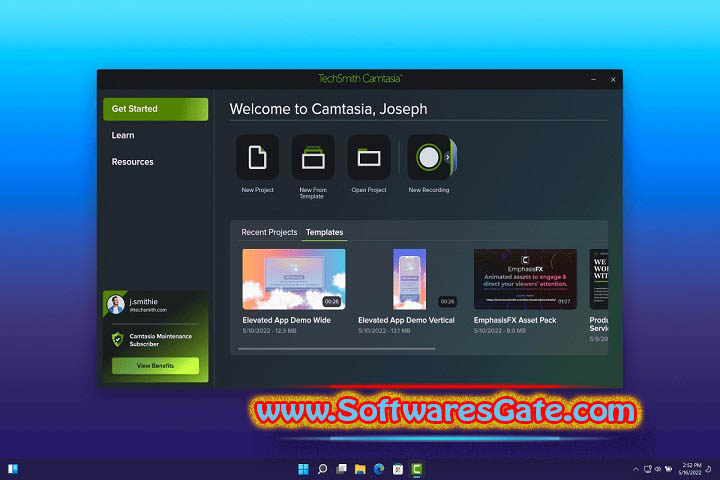Click the 01:07 duration badge on EmphasisFX

(564, 302)
